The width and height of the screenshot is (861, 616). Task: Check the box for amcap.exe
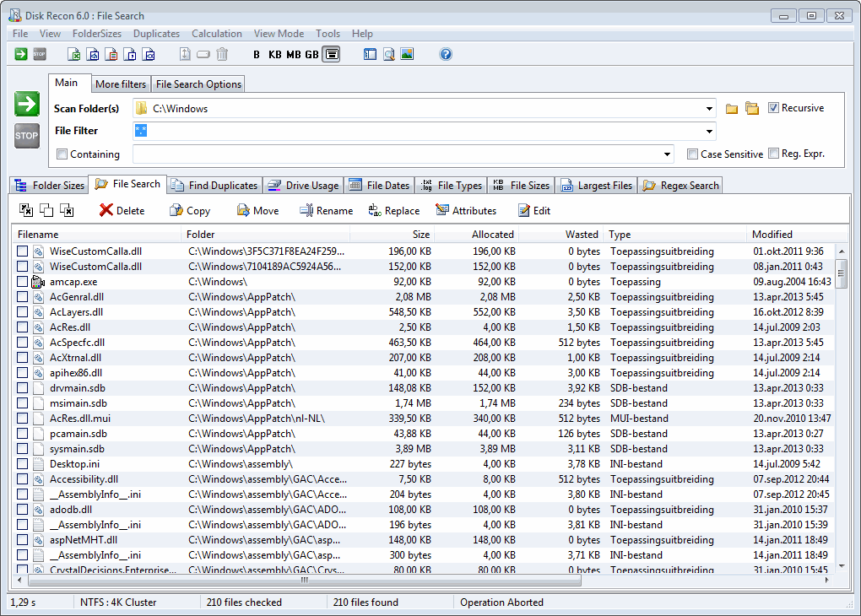[22, 282]
